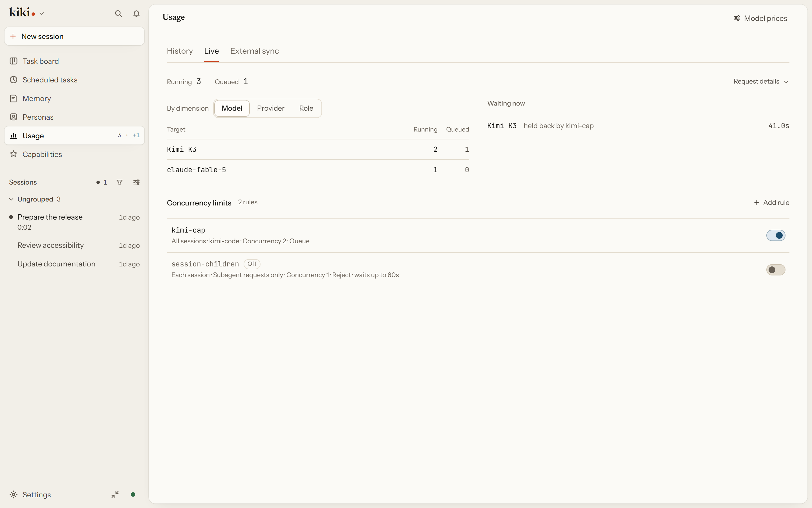Open Scheduled tasks in the sidebar
The width and height of the screenshot is (812, 508).
click(74, 80)
